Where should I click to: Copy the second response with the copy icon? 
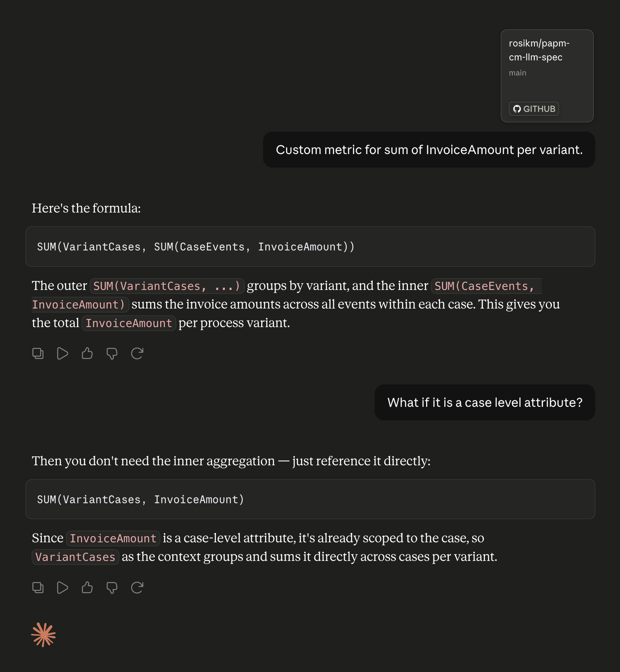click(38, 588)
